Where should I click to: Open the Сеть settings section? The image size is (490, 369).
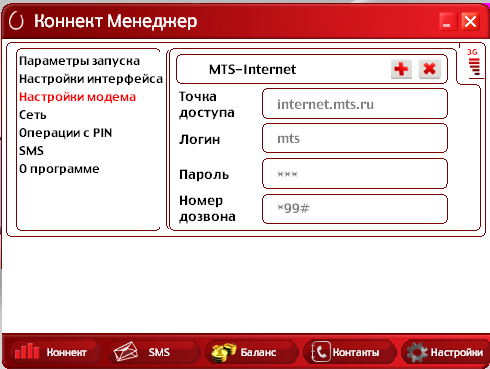[x=33, y=115]
